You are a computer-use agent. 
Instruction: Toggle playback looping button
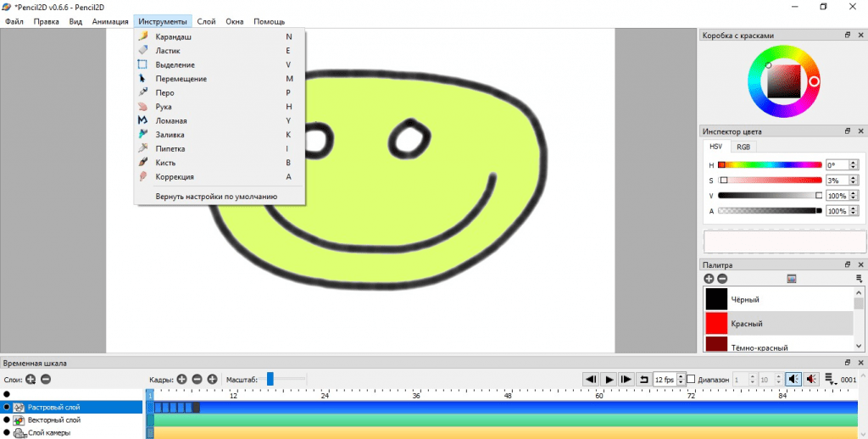[643, 379]
